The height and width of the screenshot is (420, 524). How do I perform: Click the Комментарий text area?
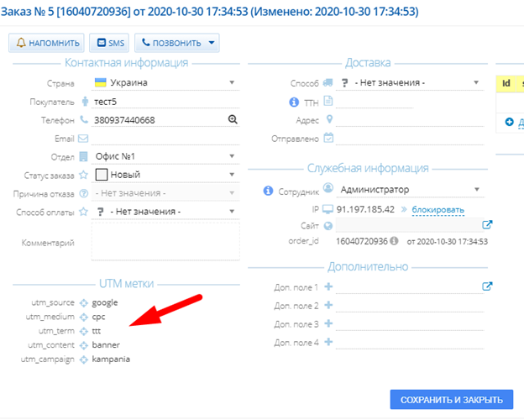(x=165, y=241)
